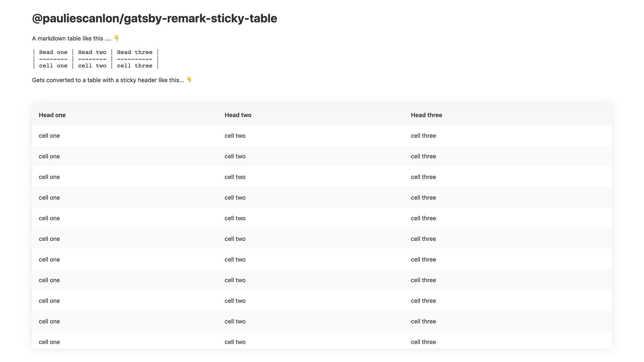644x362 pixels.
Task: Click 'cell three' in the monospace markdown snippet
Action: (x=135, y=66)
